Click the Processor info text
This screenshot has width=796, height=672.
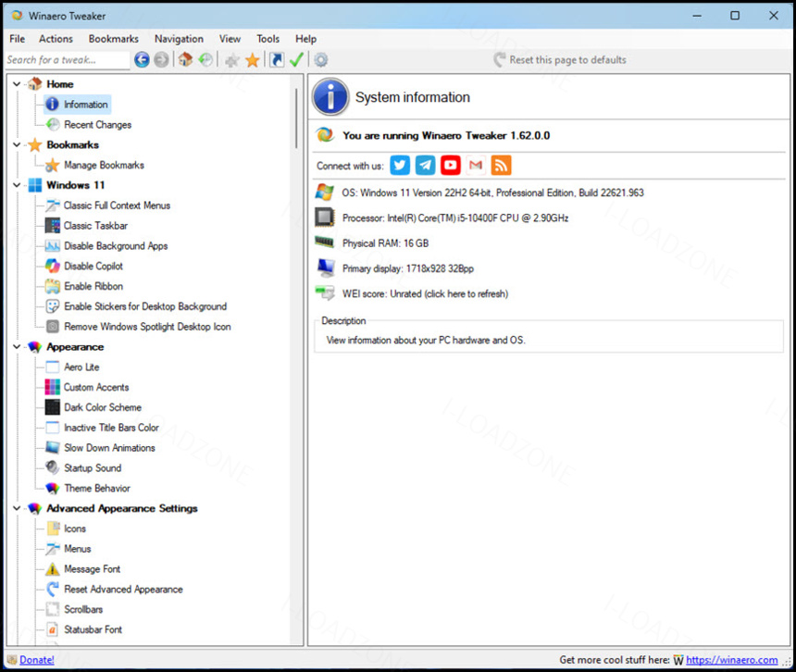455,218
